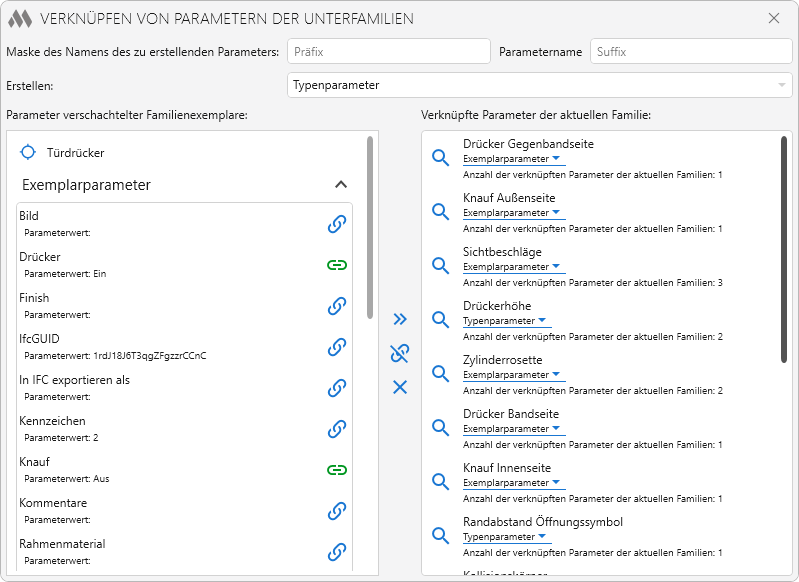Click the link icon next to Bild
Image resolution: width=799 pixels, height=582 pixels.
[337, 224]
